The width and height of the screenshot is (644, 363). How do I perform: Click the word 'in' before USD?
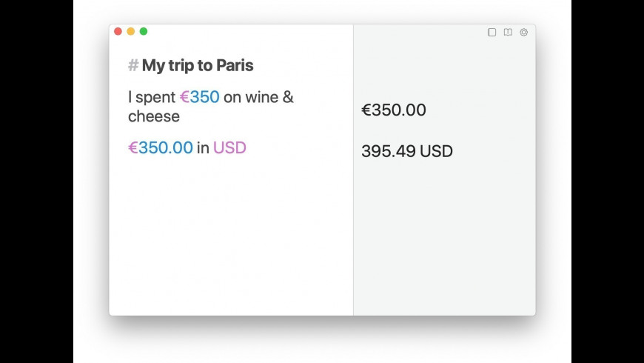point(203,147)
